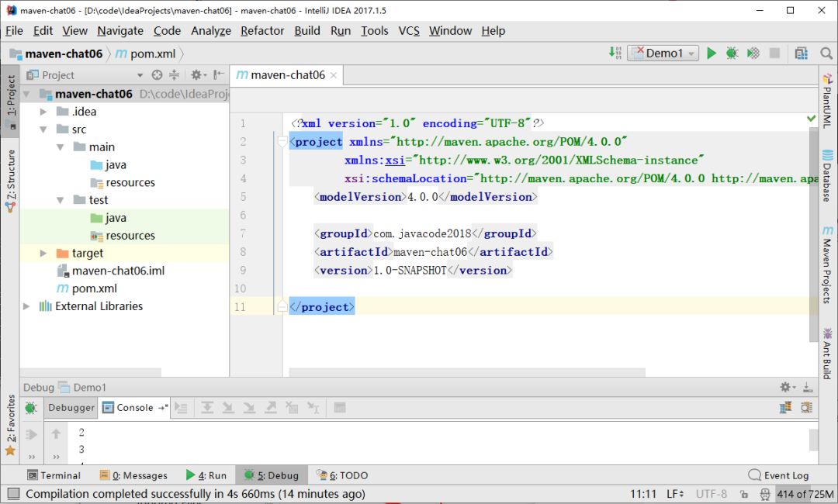
Task: Open the Refactor menu
Action: click(262, 31)
